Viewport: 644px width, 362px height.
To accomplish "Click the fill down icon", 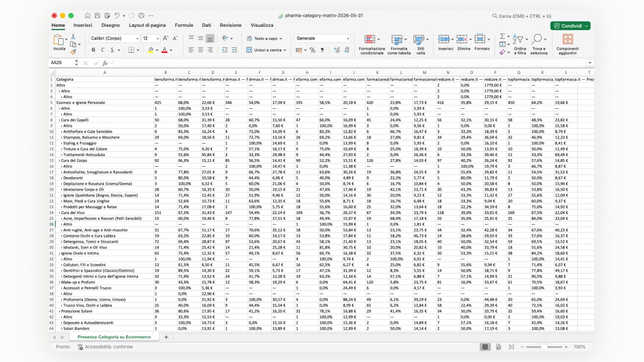I will [x=502, y=44].
